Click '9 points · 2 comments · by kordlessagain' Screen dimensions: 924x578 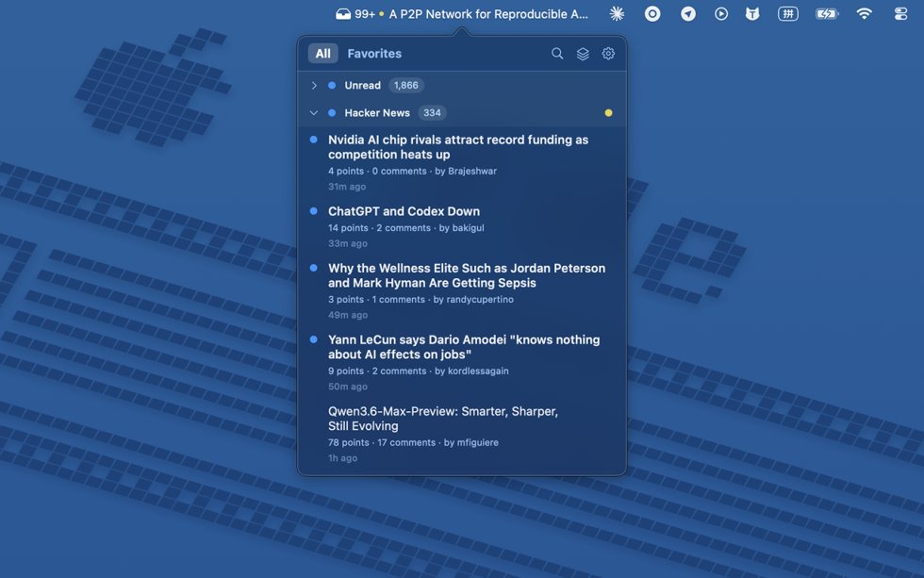click(x=419, y=372)
